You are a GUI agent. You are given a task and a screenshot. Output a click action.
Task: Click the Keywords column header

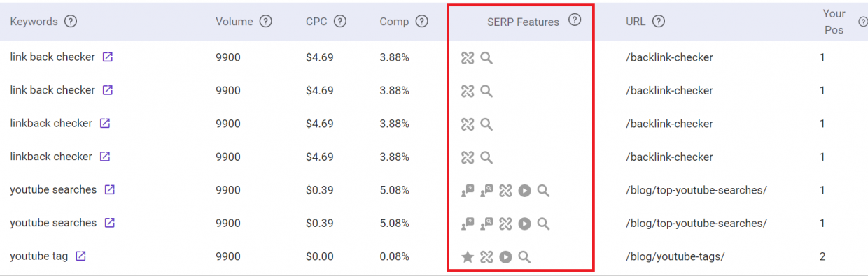34,21
